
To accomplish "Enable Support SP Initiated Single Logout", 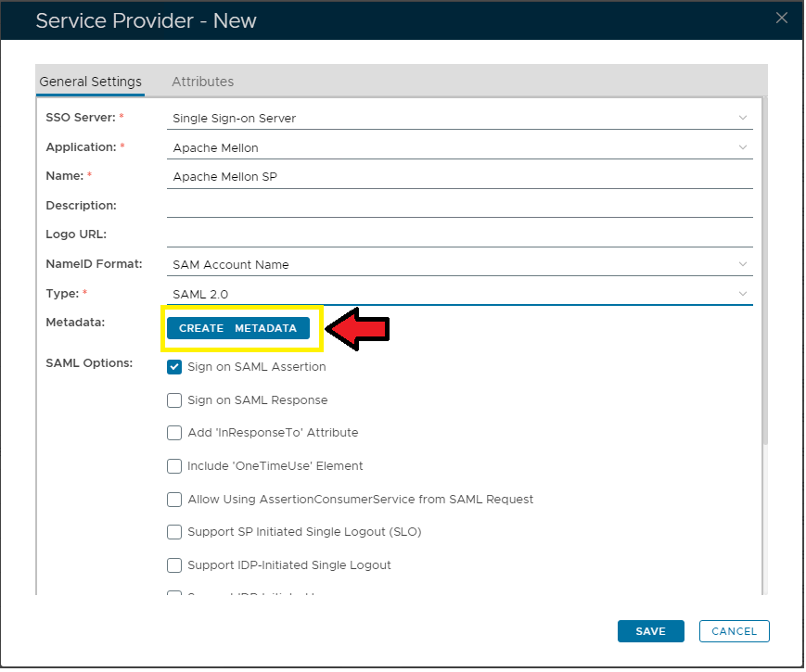I will pos(174,532).
